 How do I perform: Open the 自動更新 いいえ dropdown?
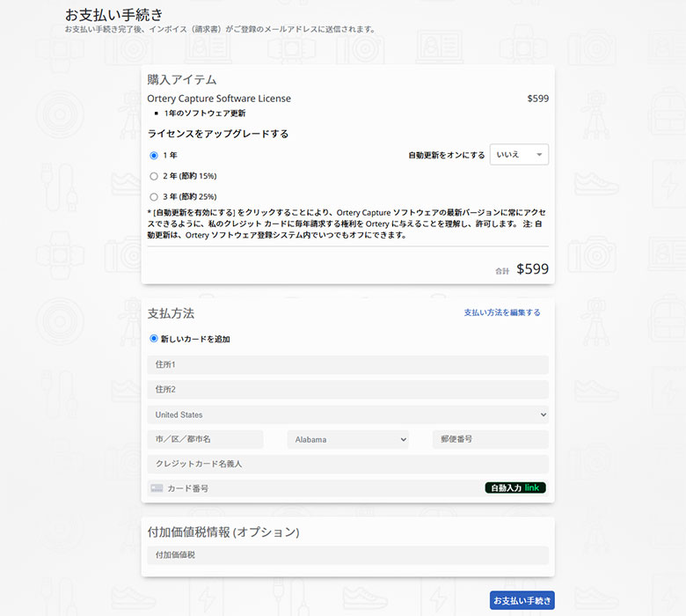coord(519,155)
